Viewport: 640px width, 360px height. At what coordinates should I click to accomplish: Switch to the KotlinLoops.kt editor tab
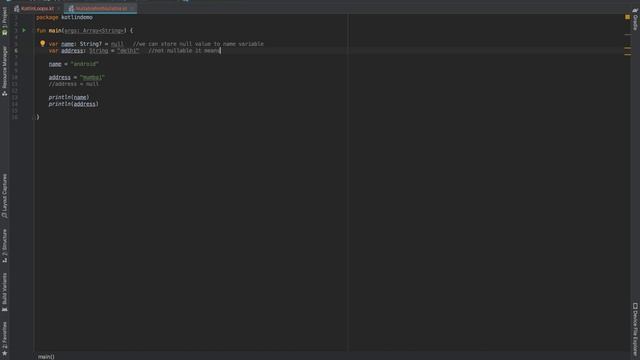[x=37, y=8]
